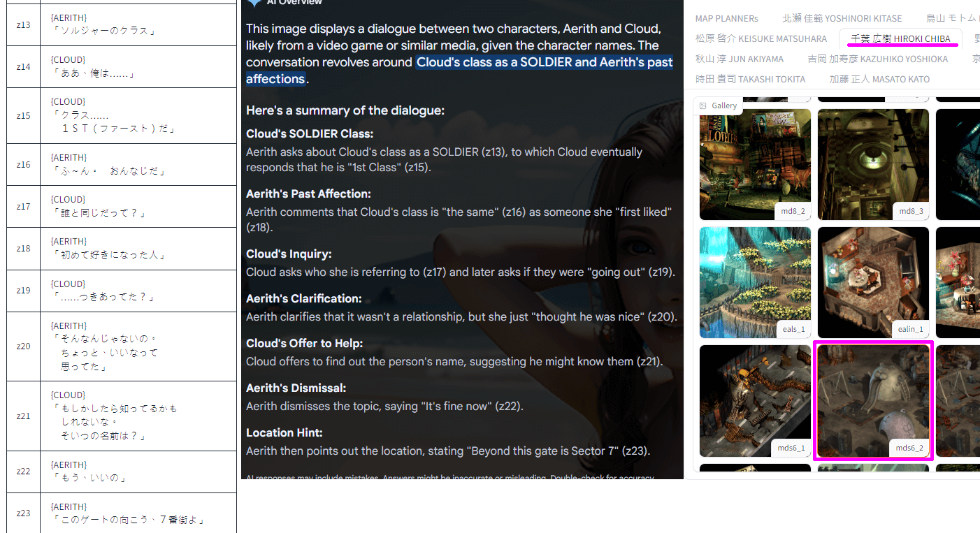Viewport: 980px width, 533px height.
Task: View the eals_1 waterfall thumbnail
Action: (755, 282)
